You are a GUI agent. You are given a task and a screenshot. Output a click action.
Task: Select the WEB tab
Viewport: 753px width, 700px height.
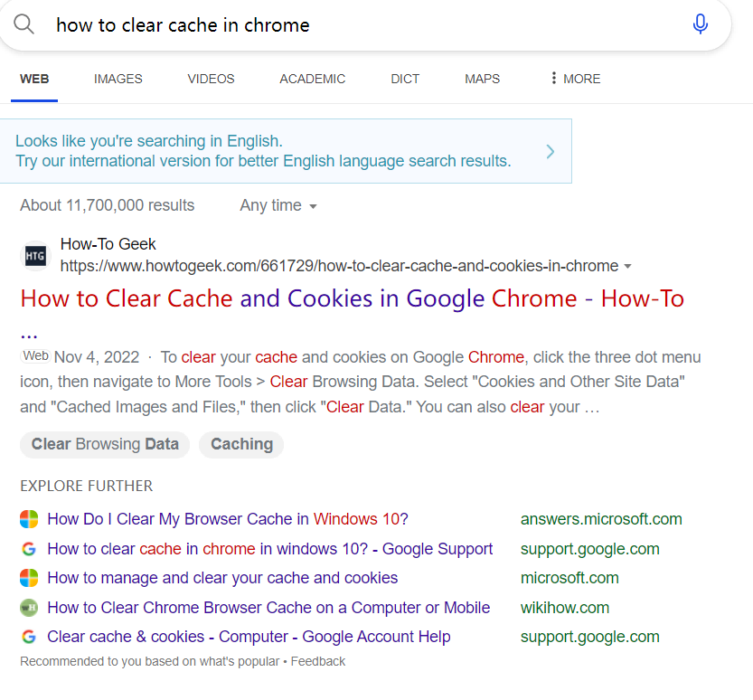tap(34, 79)
